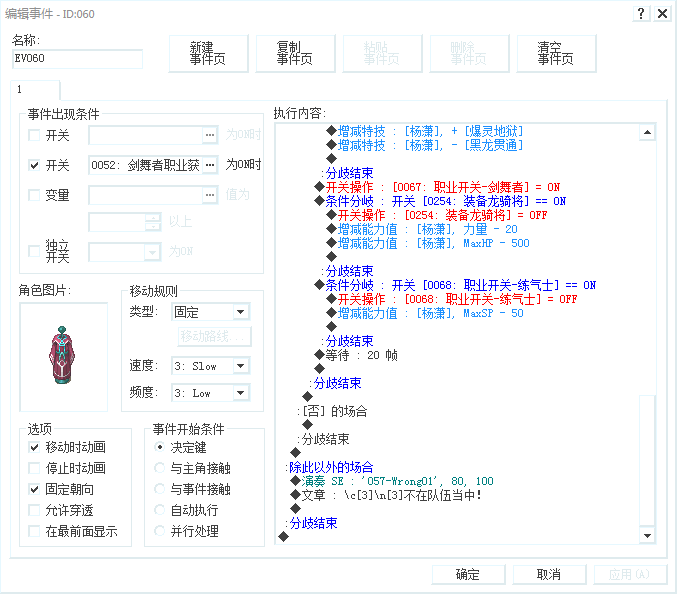This screenshot has width=677, height=594.
Task: Uncheck 移动时动画 option
Action: (34, 447)
